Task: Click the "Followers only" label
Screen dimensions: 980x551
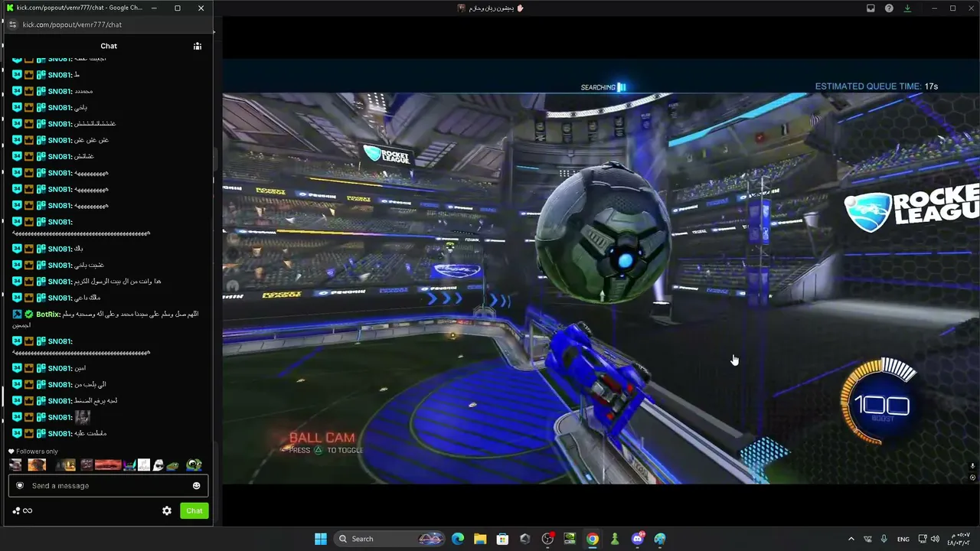Action: pos(37,452)
